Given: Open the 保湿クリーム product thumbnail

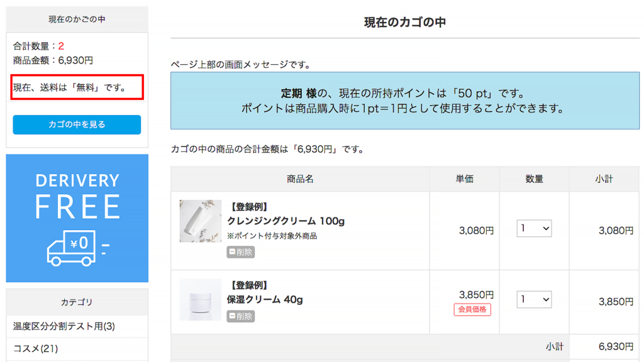Looking at the screenshot, I should coord(200,300).
